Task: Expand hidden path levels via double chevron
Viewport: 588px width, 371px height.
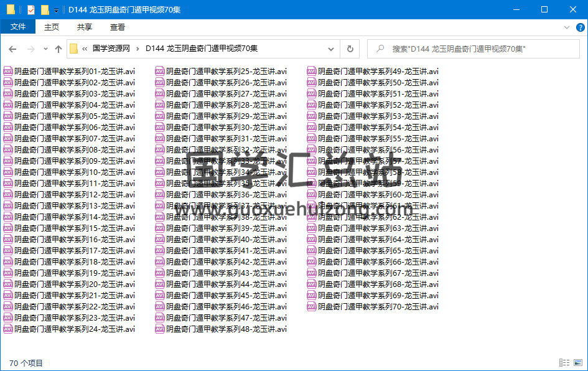Action: point(85,49)
